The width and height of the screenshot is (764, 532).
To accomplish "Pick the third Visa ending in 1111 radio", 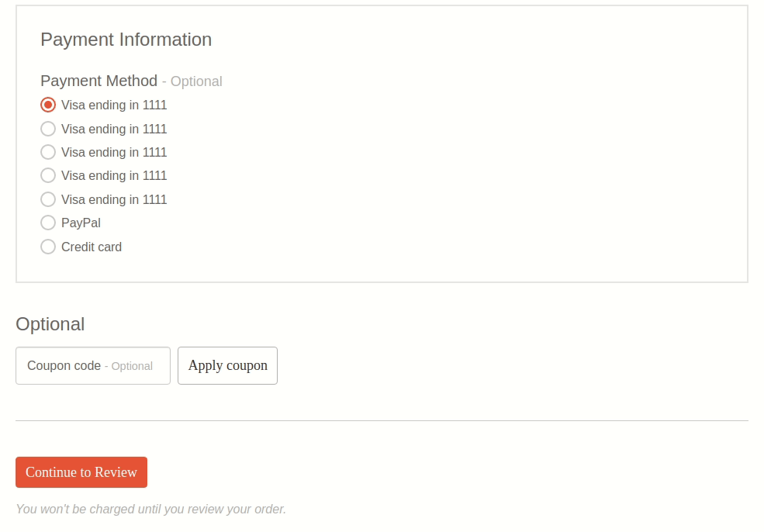I will 48,152.
